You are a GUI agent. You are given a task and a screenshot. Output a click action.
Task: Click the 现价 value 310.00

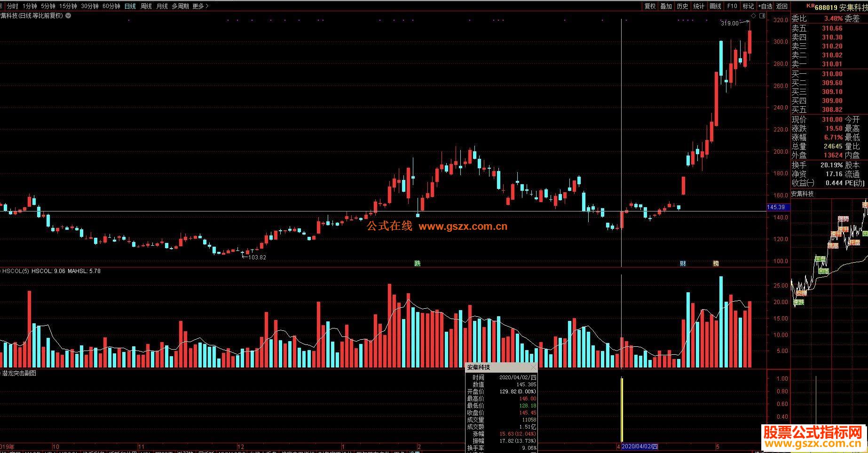pyautogui.click(x=832, y=119)
